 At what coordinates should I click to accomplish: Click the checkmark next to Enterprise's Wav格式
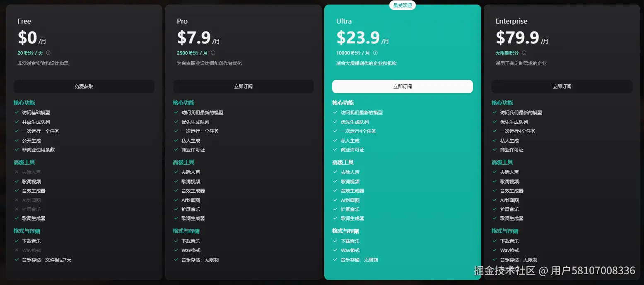coord(494,250)
